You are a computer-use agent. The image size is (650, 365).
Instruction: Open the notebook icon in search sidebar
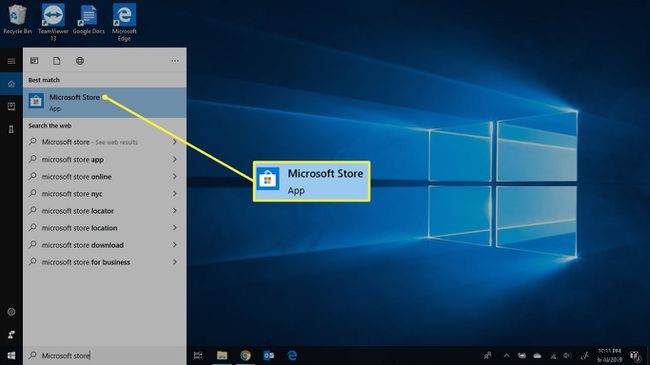11,107
